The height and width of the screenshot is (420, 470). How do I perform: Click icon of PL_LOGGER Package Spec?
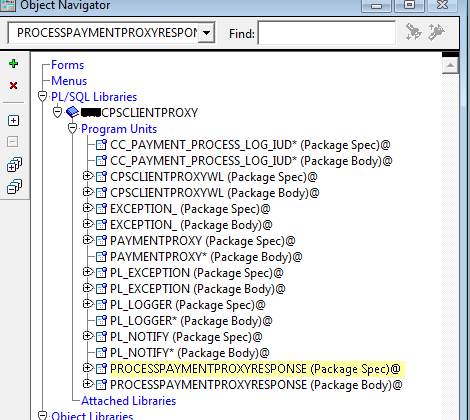coord(101,305)
